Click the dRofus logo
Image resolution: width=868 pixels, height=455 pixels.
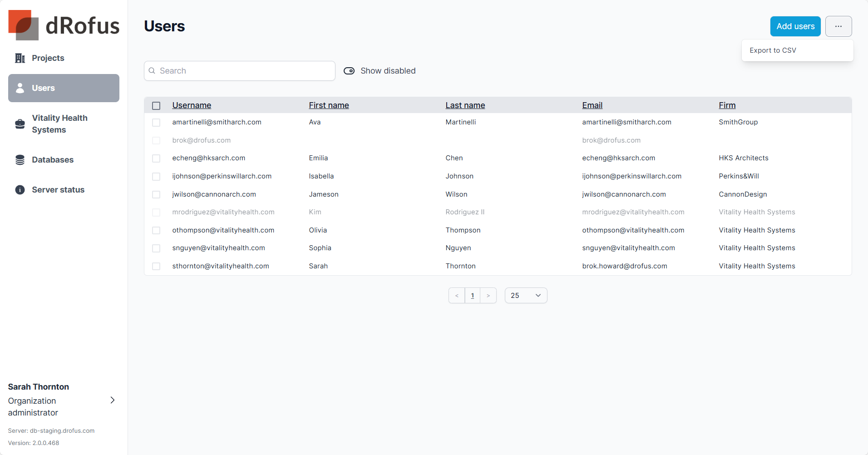click(x=64, y=25)
